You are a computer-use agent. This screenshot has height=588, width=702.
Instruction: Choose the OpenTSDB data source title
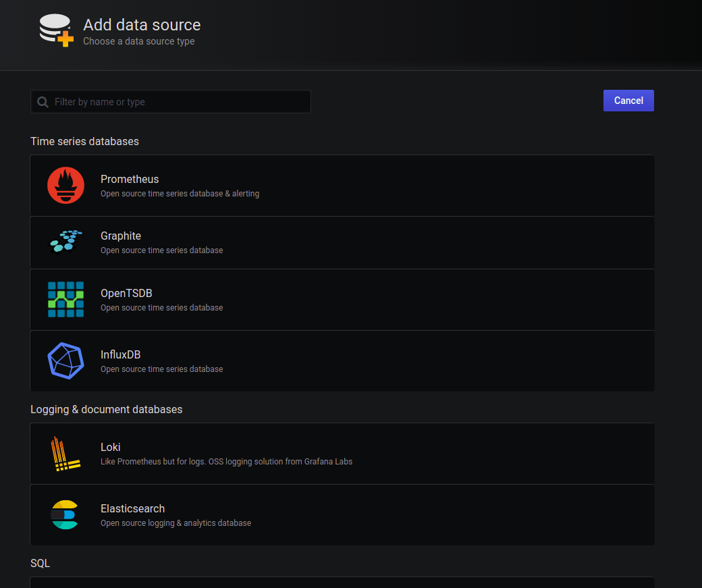(126, 294)
